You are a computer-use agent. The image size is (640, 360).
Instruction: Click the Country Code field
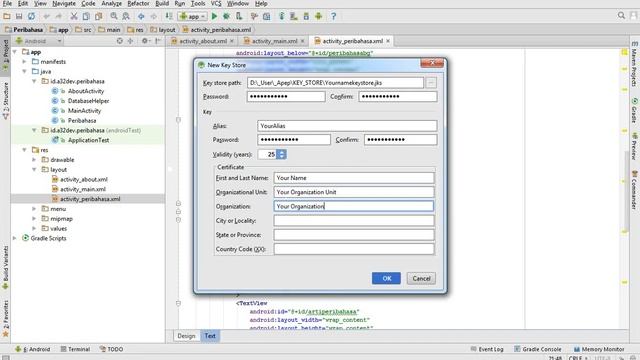[x=354, y=249]
